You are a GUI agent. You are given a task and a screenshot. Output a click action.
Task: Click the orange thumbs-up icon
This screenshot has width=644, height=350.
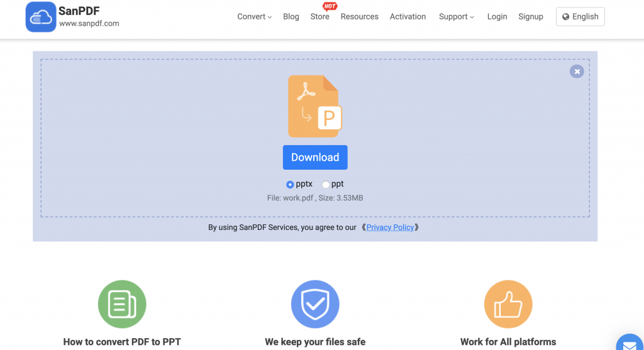pyautogui.click(x=508, y=304)
